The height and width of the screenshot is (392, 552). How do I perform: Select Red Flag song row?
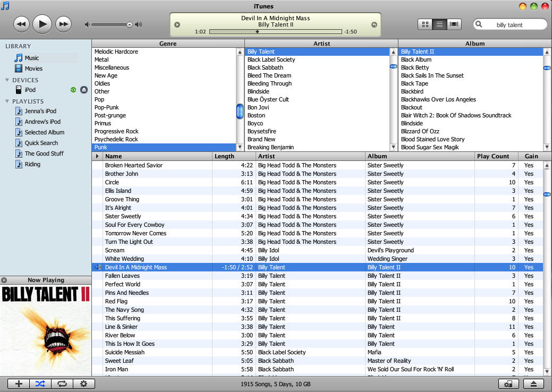(x=317, y=302)
